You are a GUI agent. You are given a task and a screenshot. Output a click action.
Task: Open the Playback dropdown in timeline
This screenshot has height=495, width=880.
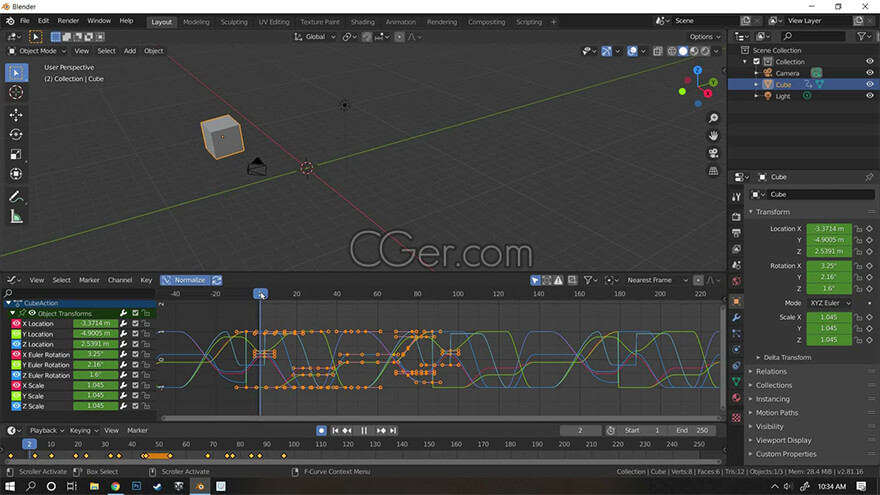tap(46, 430)
